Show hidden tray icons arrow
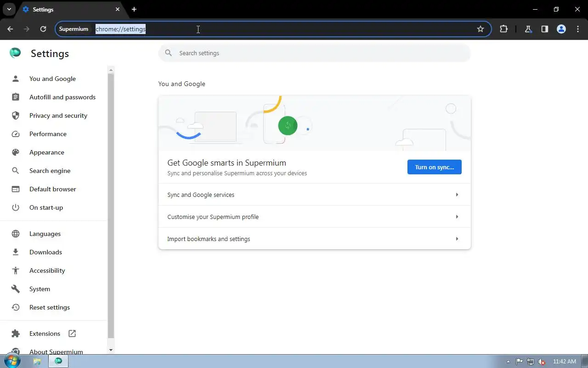This screenshot has height=368, width=588. [508, 362]
